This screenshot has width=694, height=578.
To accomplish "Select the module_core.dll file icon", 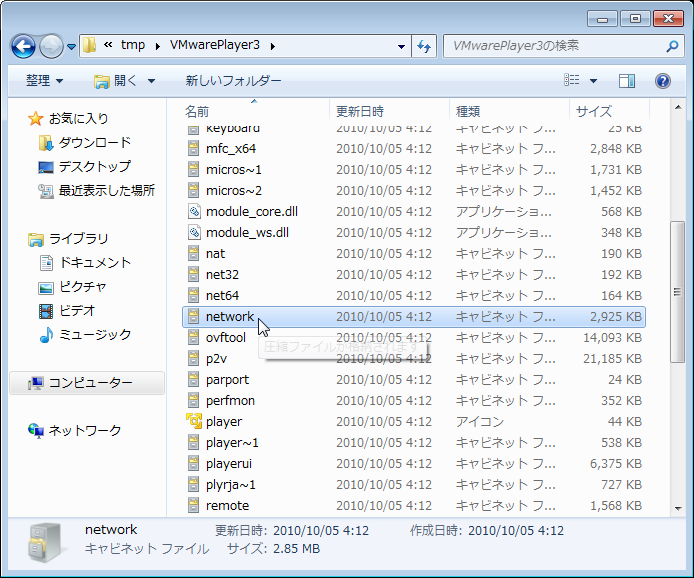I will [x=194, y=211].
